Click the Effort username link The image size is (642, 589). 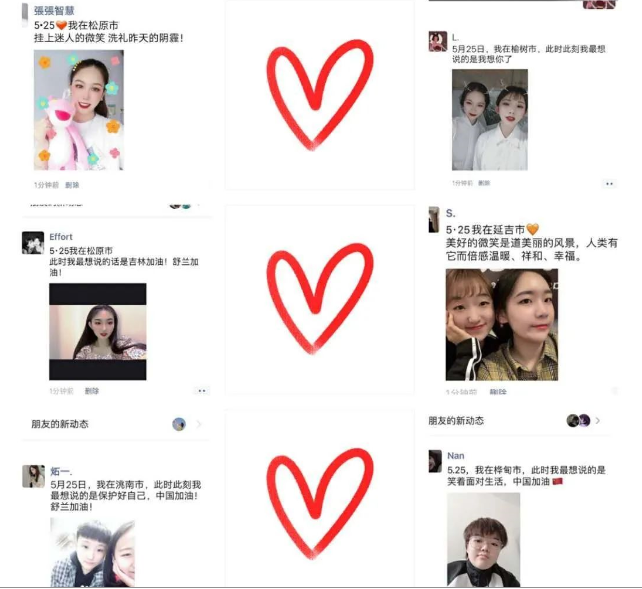(61, 237)
